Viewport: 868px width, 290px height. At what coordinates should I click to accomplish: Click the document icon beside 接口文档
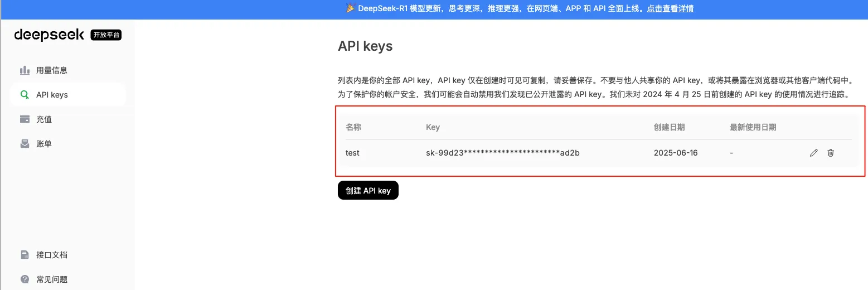click(x=25, y=255)
